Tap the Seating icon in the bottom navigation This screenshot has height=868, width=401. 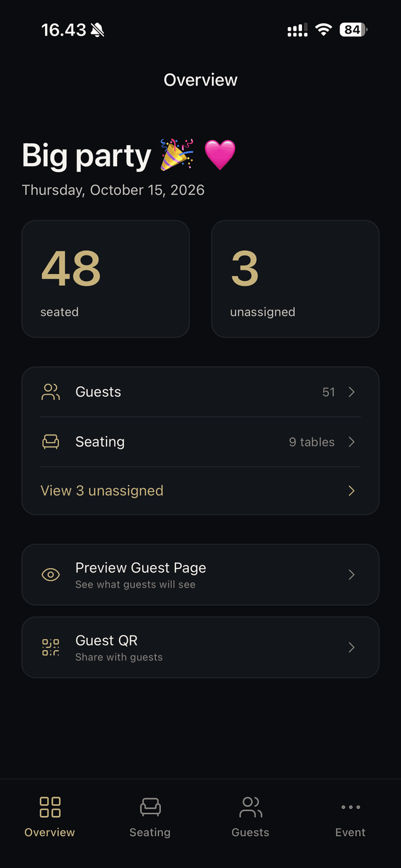pyautogui.click(x=150, y=807)
